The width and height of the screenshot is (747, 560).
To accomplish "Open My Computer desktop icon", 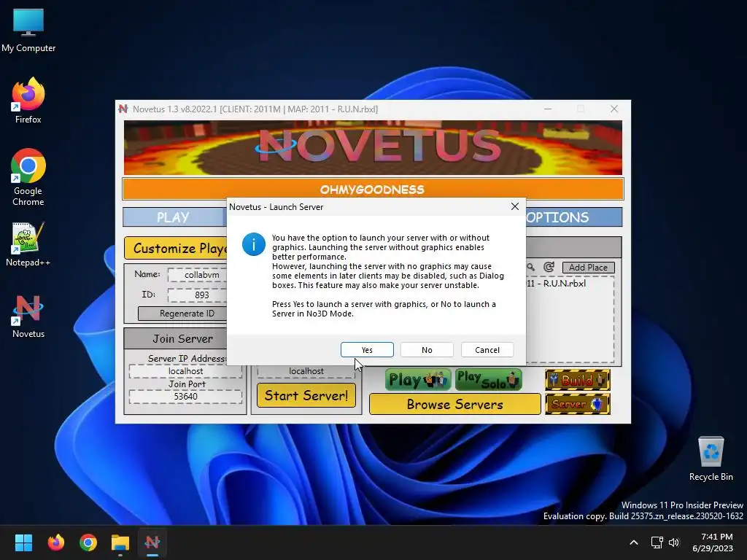I will tap(28, 30).
